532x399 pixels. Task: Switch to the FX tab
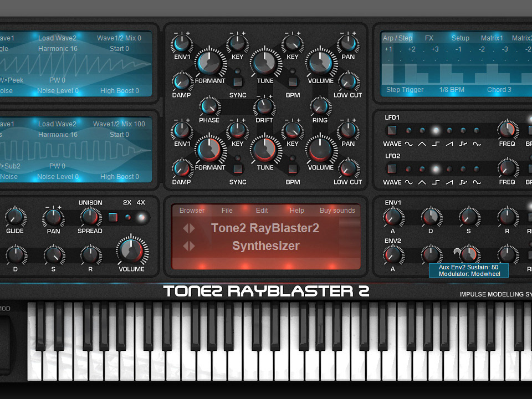tap(429, 38)
